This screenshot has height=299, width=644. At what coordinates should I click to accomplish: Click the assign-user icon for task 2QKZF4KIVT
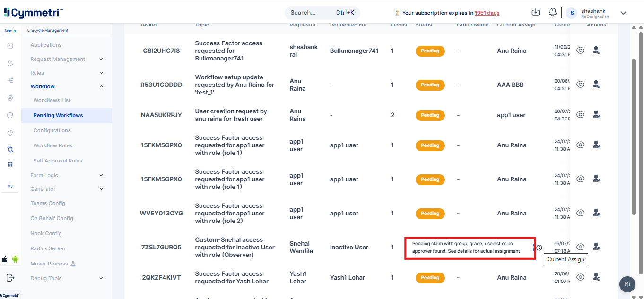[597, 277]
